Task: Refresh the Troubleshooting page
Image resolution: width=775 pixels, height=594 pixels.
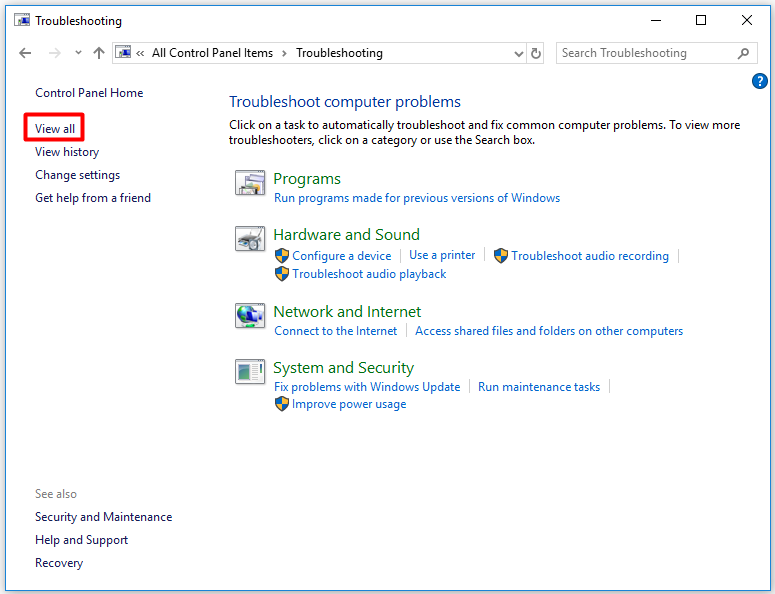Action: pyautogui.click(x=536, y=53)
